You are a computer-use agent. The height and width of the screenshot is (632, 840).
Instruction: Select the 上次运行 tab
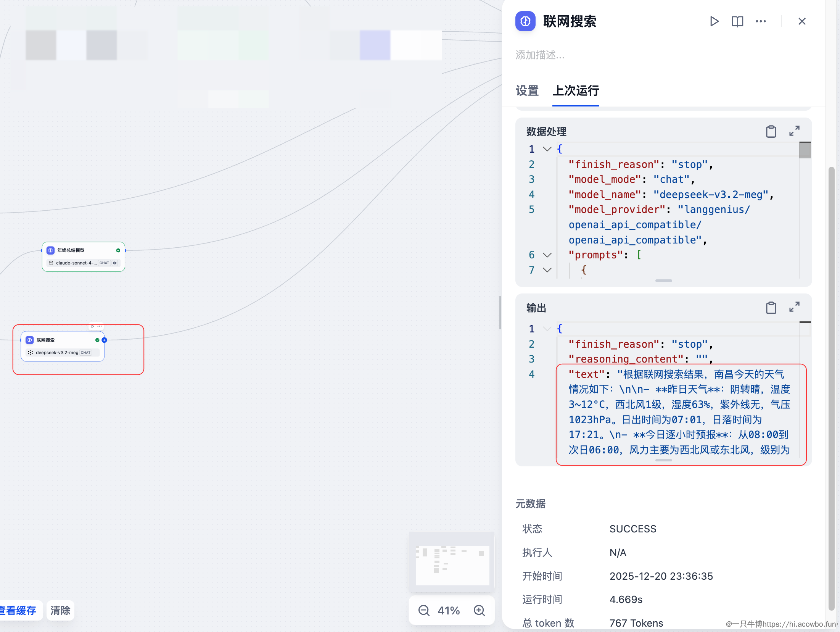click(576, 91)
